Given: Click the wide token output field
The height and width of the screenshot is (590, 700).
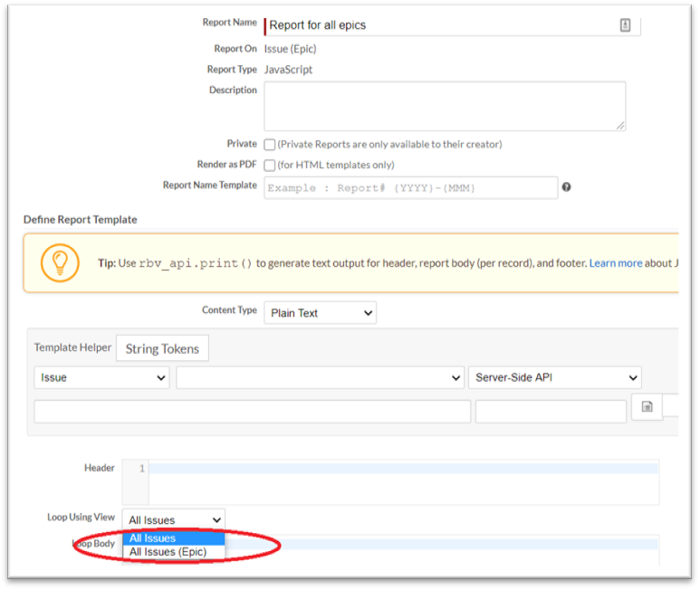Looking at the screenshot, I should pyautogui.click(x=252, y=412).
